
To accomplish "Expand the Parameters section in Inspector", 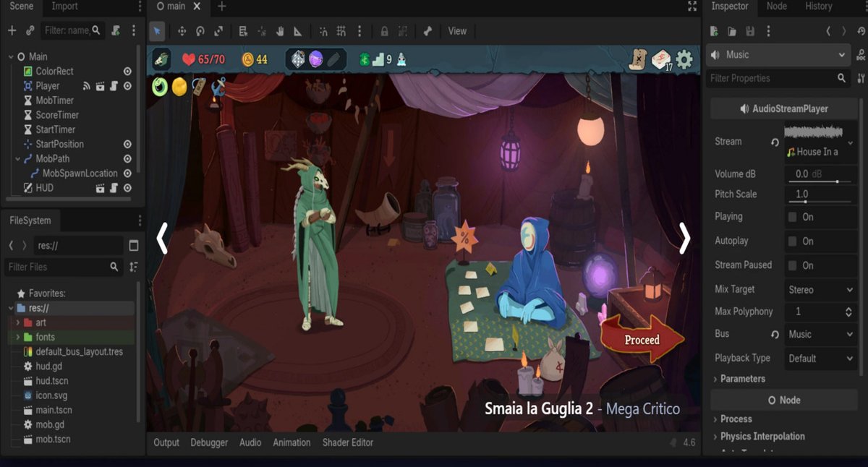I will 742,379.
